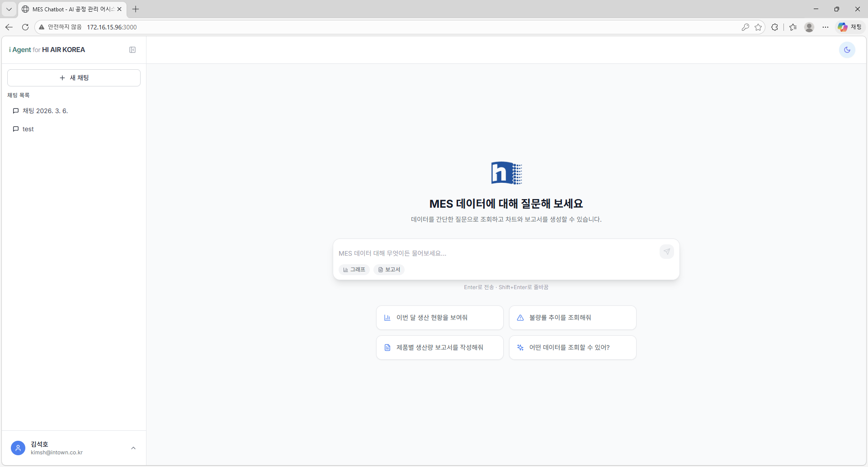Click email kimsh@intown.co.kr text
Viewport: 868px width, 467px height.
click(x=57, y=453)
